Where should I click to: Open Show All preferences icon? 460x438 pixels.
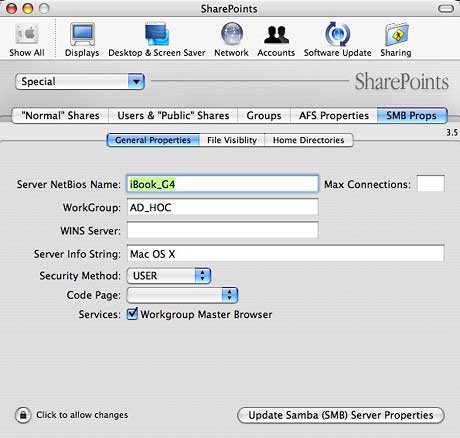click(x=27, y=39)
